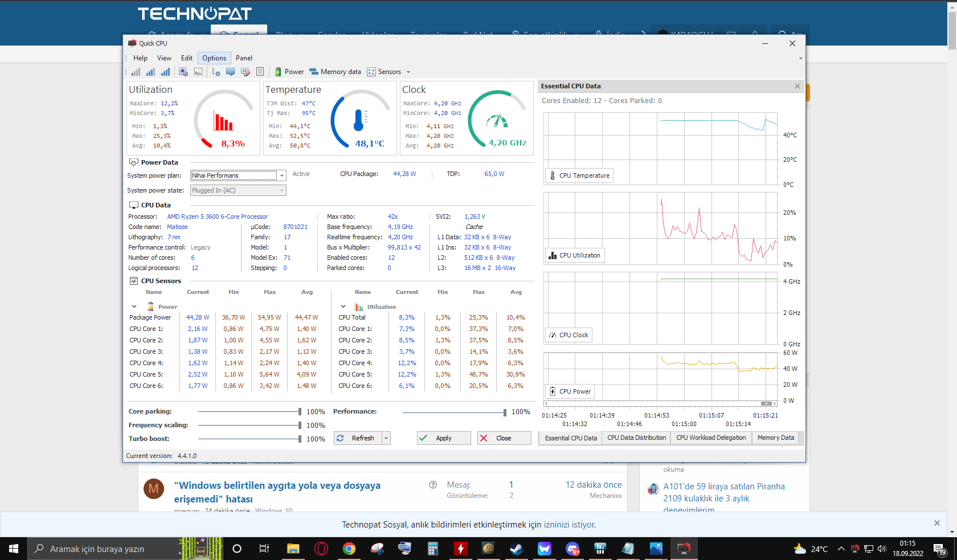This screenshot has height=560, width=957.
Task: Click the CPU Utilization chart label
Action: tap(575, 255)
